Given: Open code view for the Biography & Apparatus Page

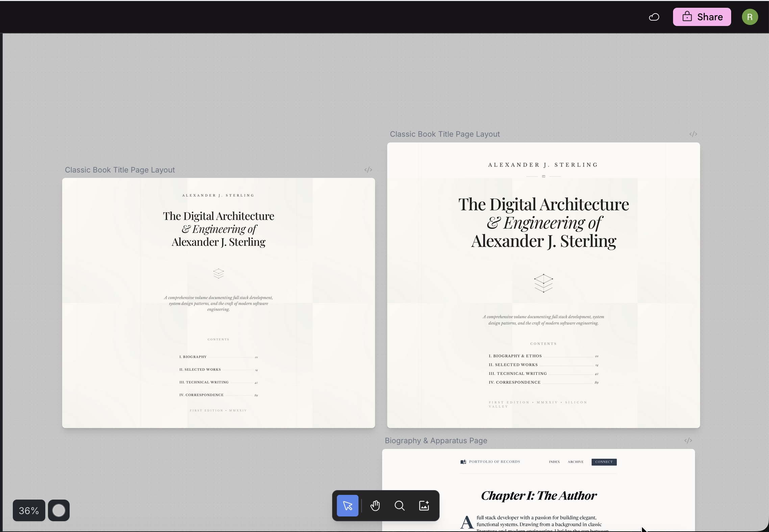Looking at the screenshot, I should (689, 440).
